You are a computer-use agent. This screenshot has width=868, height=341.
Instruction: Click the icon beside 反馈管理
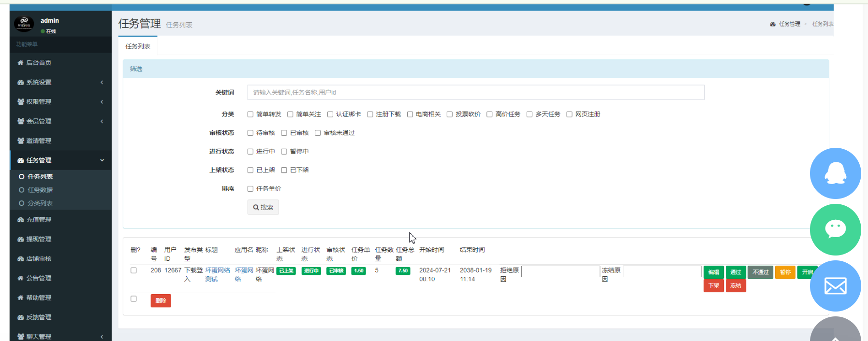(20, 317)
